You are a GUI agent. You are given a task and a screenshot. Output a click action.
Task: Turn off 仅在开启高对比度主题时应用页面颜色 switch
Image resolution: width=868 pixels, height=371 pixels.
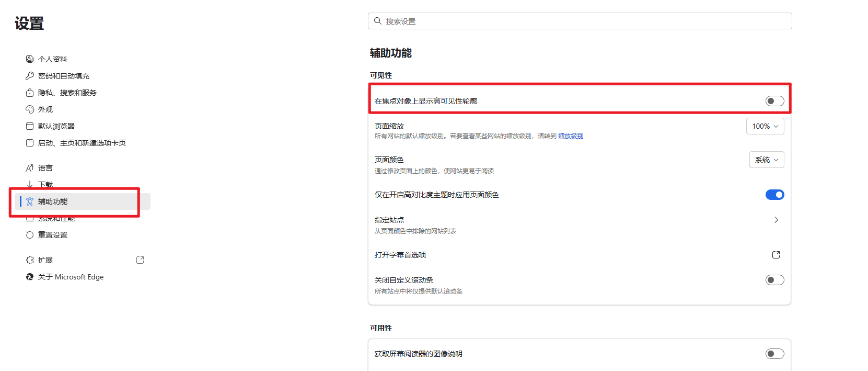775,195
